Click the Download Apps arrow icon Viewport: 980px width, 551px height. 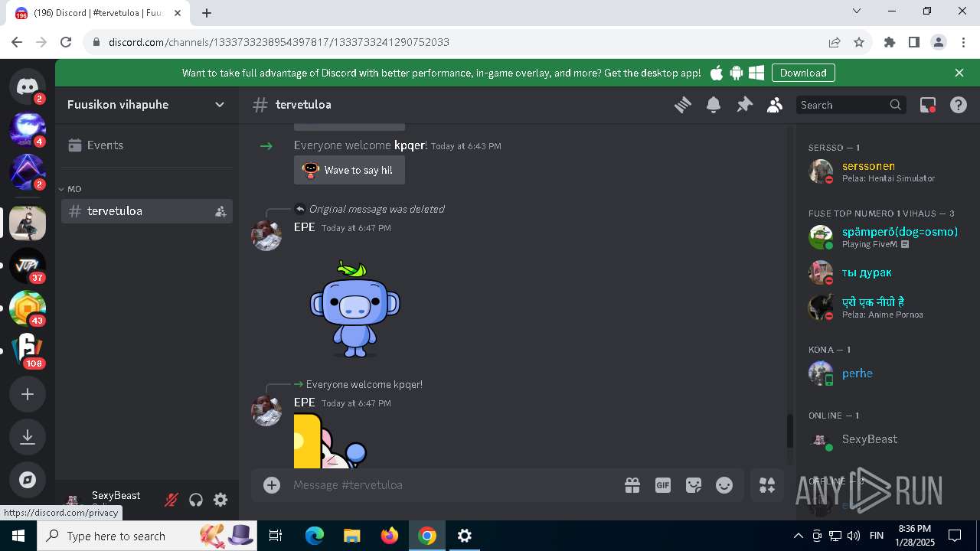click(x=28, y=437)
